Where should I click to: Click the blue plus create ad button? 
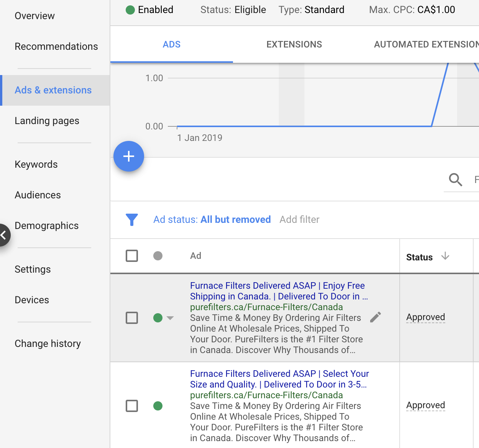[x=129, y=156]
